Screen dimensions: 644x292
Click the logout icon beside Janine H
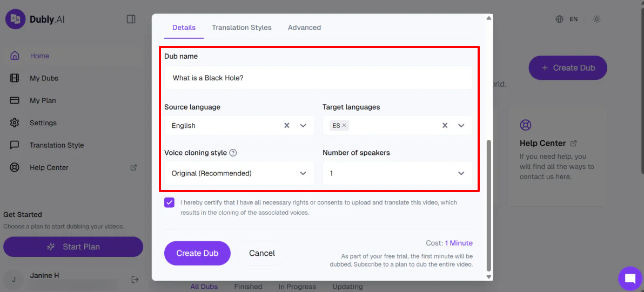[135, 279]
